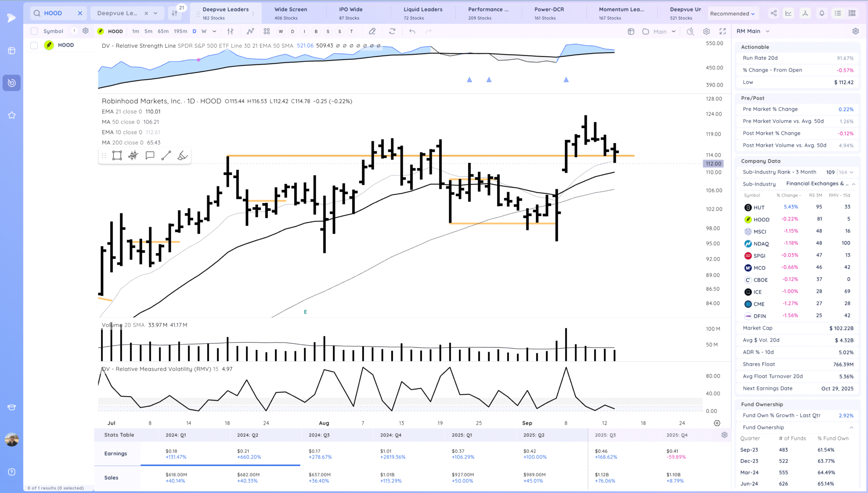Select the W weekly timeframe
868x493 pixels.
click(204, 31)
